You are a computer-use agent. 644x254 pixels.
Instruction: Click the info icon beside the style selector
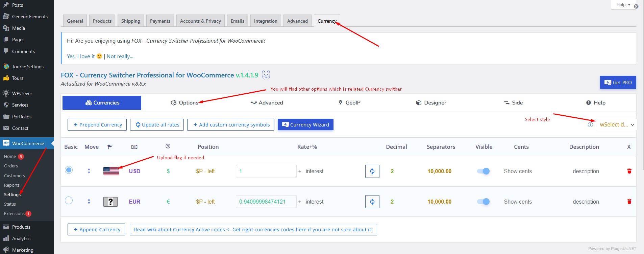click(590, 124)
